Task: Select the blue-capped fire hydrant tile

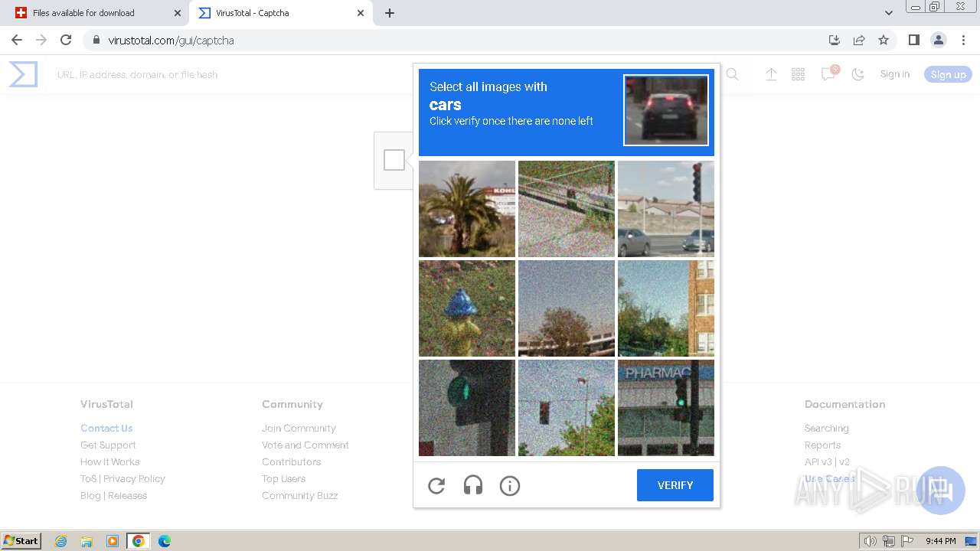Action: 467,308
